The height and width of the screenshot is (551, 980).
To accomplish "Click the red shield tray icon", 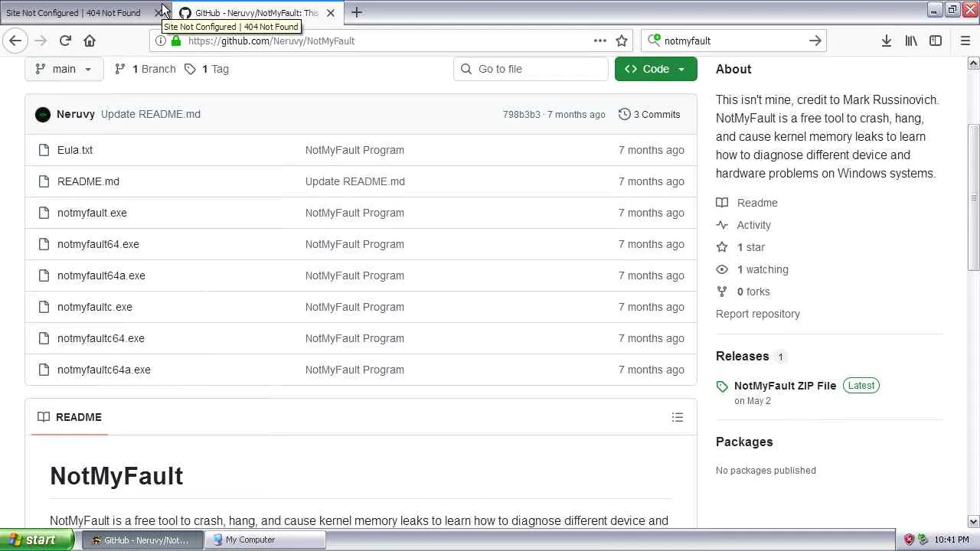I will pyautogui.click(x=910, y=540).
